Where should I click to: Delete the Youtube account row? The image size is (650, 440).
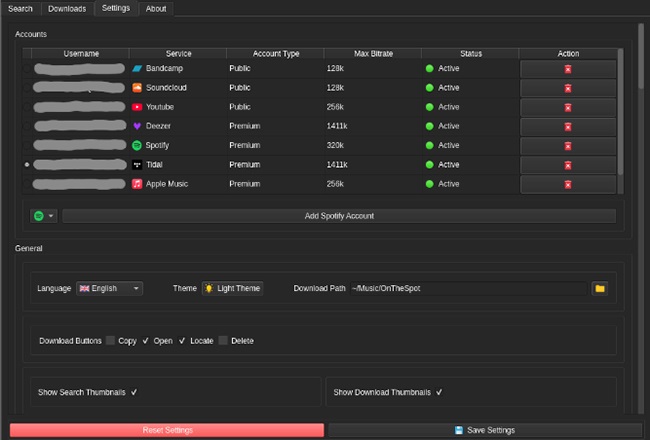(568, 107)
